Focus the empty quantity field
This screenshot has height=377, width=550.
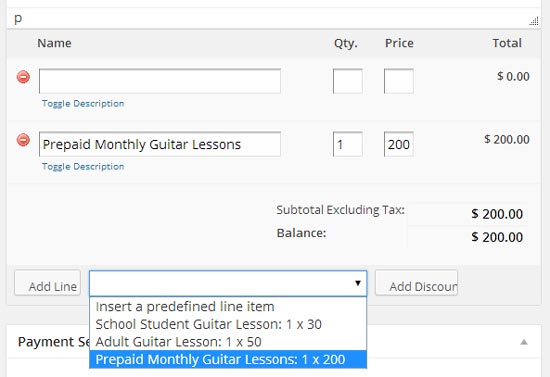pyautogui.click(x=348, y=81)
